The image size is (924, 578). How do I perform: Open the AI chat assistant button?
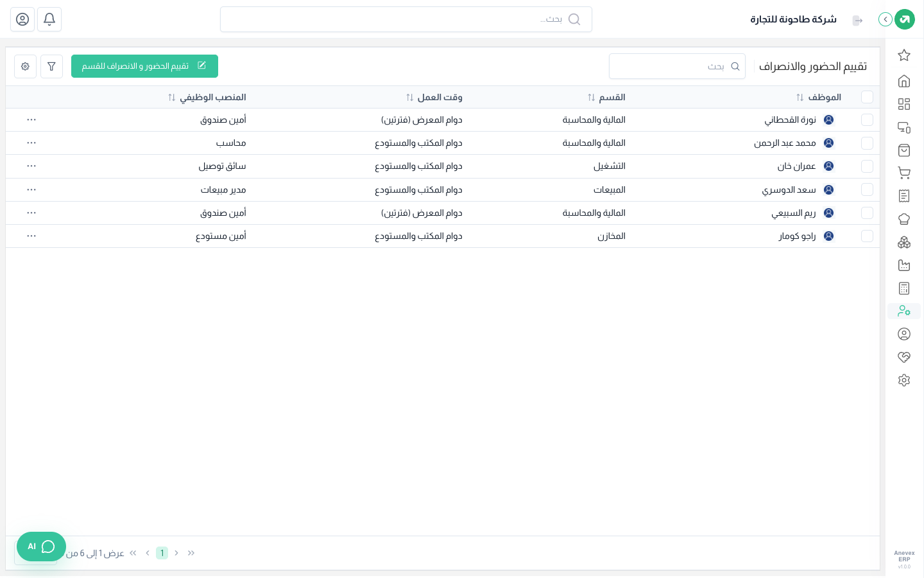(41, 547)
